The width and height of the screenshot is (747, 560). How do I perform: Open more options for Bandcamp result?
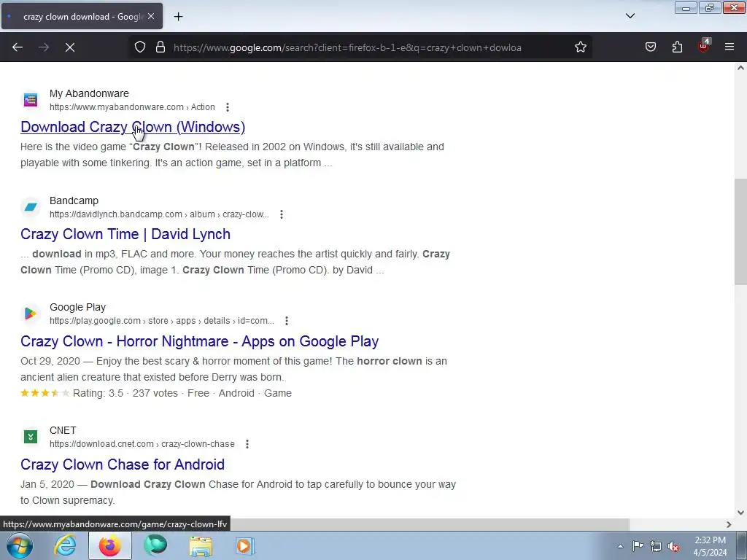(x=282, y=214)
